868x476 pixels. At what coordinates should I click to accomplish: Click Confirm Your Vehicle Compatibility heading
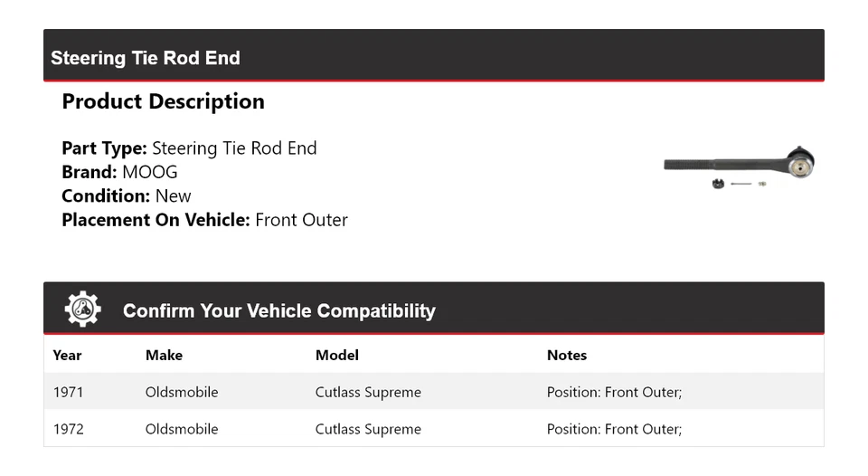tap(278, 310)
